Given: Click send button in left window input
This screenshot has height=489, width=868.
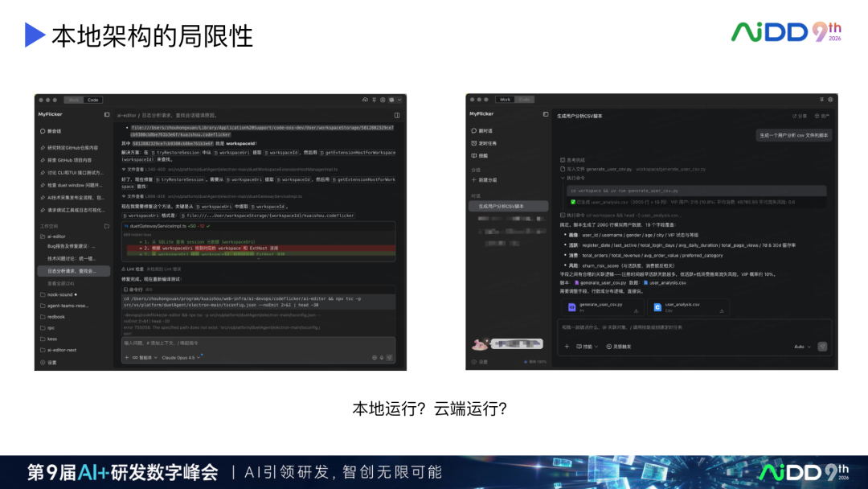Looking at the screenshot, I should 390,358.
